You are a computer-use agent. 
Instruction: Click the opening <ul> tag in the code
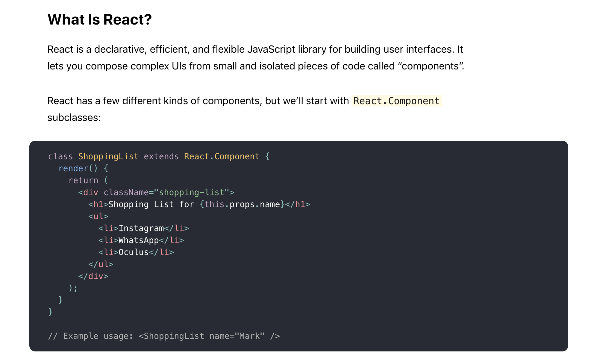(98, 216)
